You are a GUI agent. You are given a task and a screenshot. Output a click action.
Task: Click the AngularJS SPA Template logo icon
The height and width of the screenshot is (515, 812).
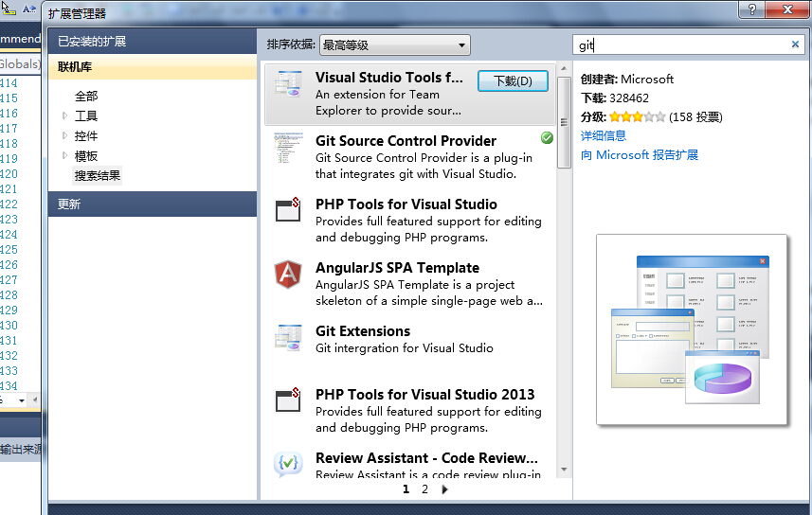(x=288, y=275)
